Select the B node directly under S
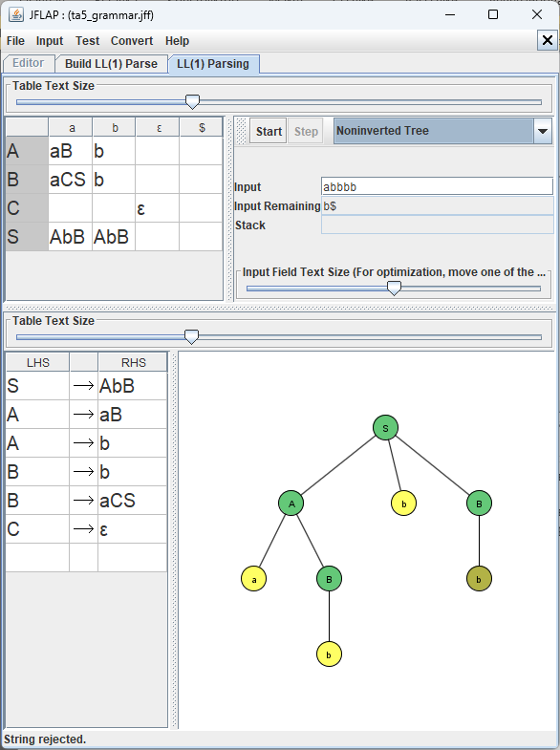 pyautogui.click(x=479, y=504)
